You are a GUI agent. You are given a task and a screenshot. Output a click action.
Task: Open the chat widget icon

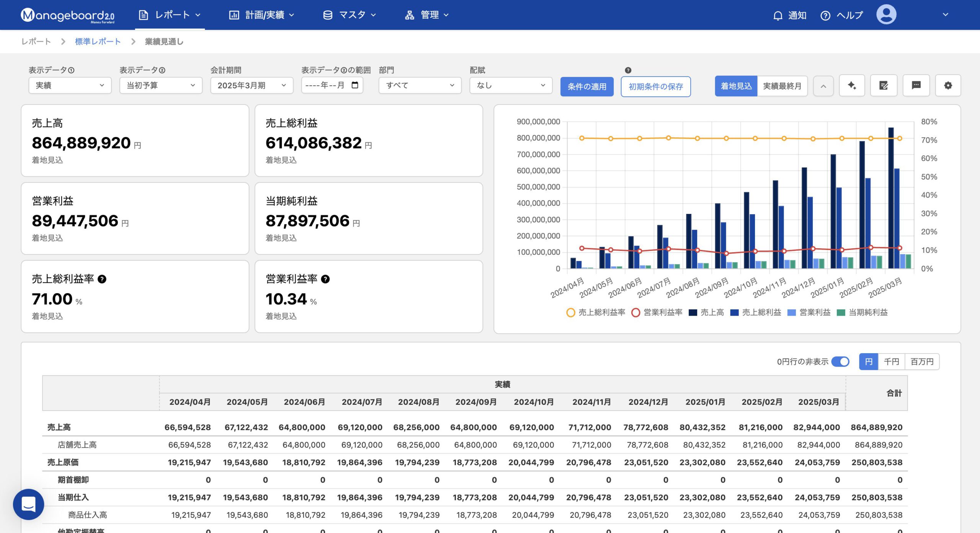point(28,504)
